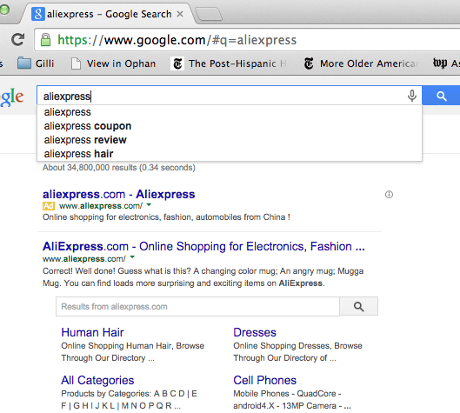The height and width of the screenshot is (413, 460).
Task: Reload the page with the refresh icon
Action: 18,40
